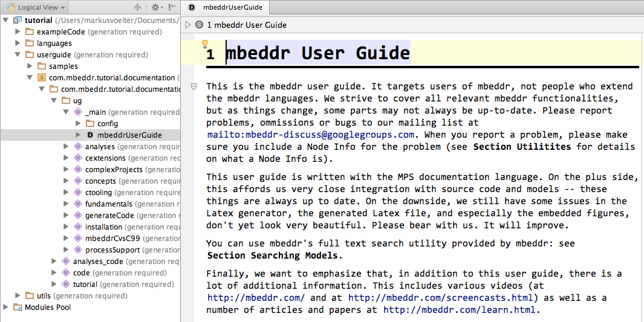The image size is (644, 322).
Task: Click the utils folder icon
Action: (30, 296)
